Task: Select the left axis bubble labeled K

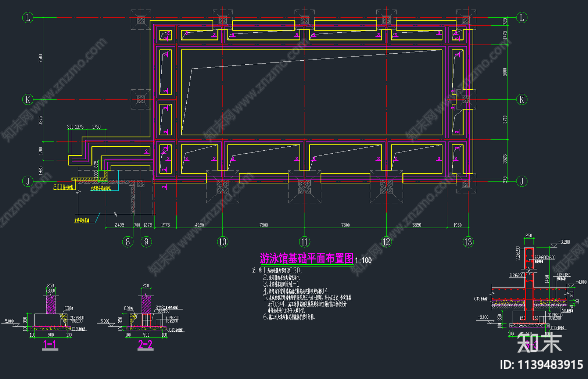Action: 28,99
